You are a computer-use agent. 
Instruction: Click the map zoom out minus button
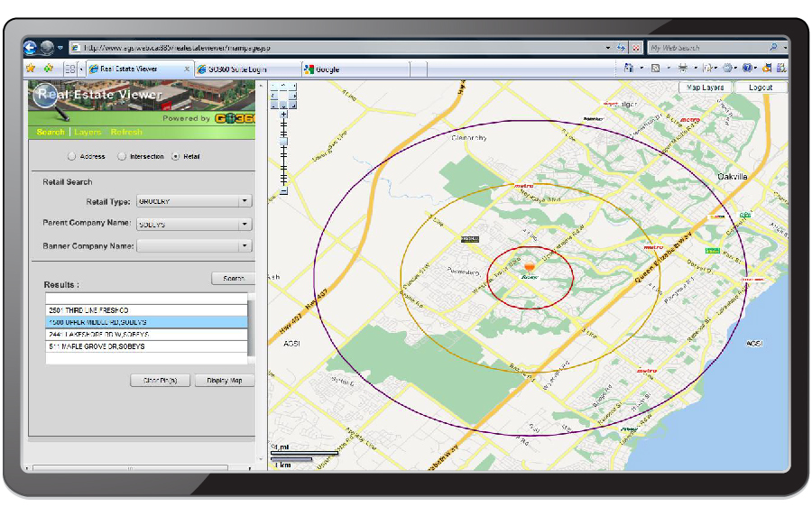[x=283, y=190]
